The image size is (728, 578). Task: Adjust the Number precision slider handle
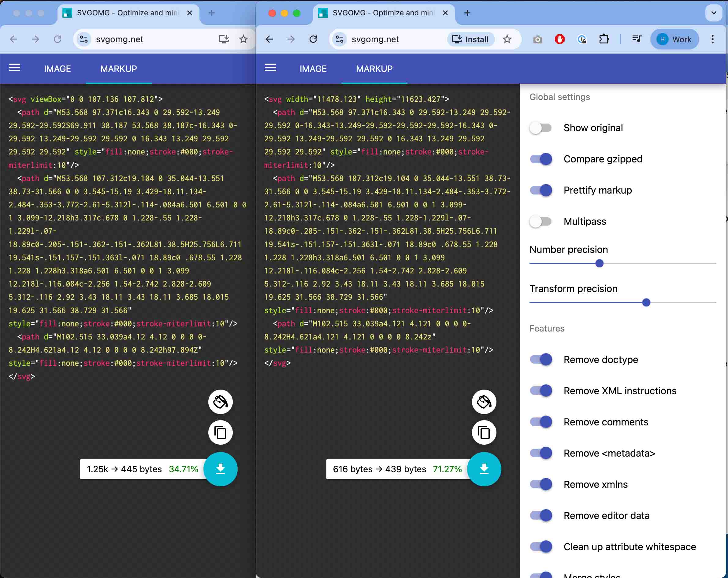tap(599, 263)
